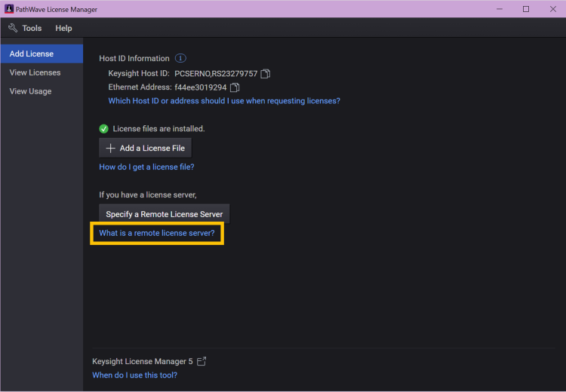566x392 pixels.
Task: Select the Add License sidebar tab
Action: tap(42, 54)
